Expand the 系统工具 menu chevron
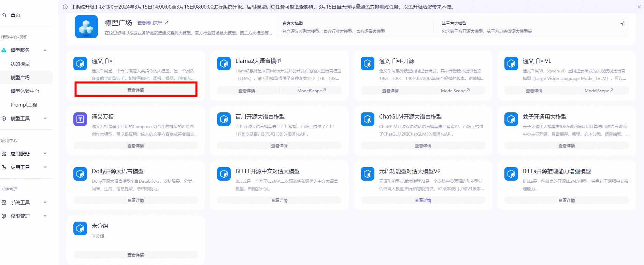The image size is (644, 265). [x=45, y=202]
